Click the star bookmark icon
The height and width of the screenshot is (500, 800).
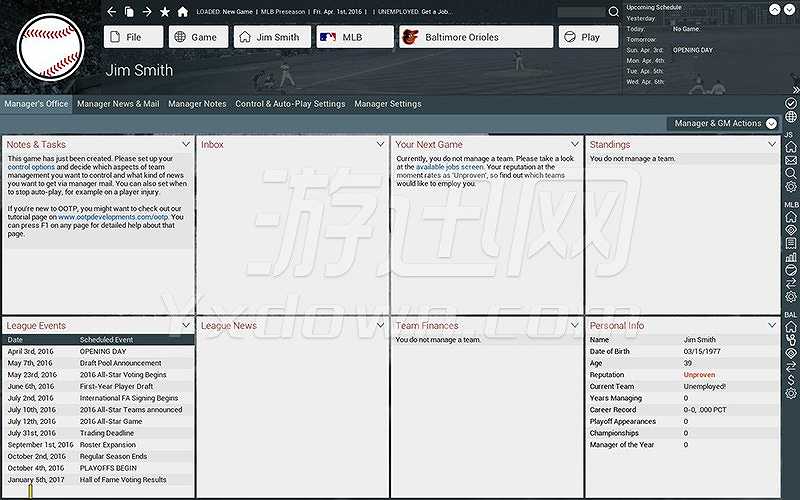[x=165, y=11]
